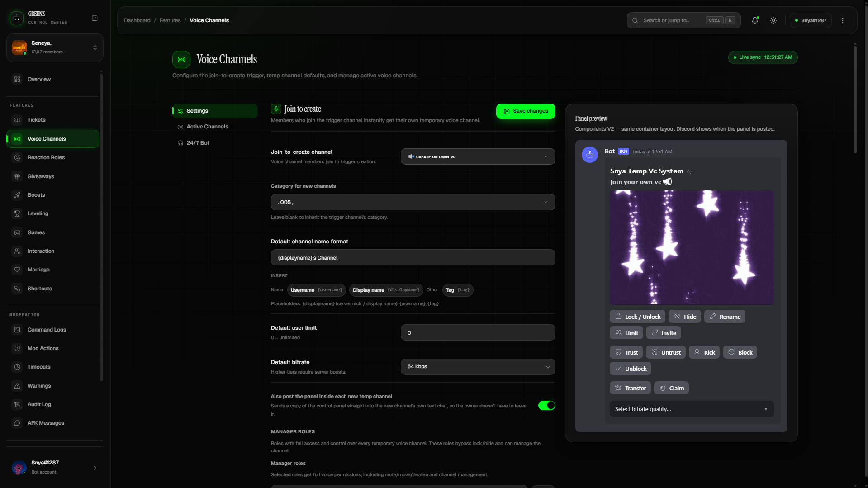Go to Features breadcrumb
The width and height of the screenshot is (868, 488).
click(170, 20)
